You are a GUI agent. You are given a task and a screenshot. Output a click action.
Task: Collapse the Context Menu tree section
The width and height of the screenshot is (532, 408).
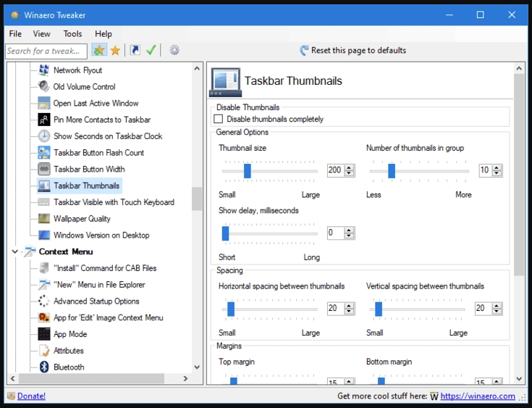tap(16, 252)
